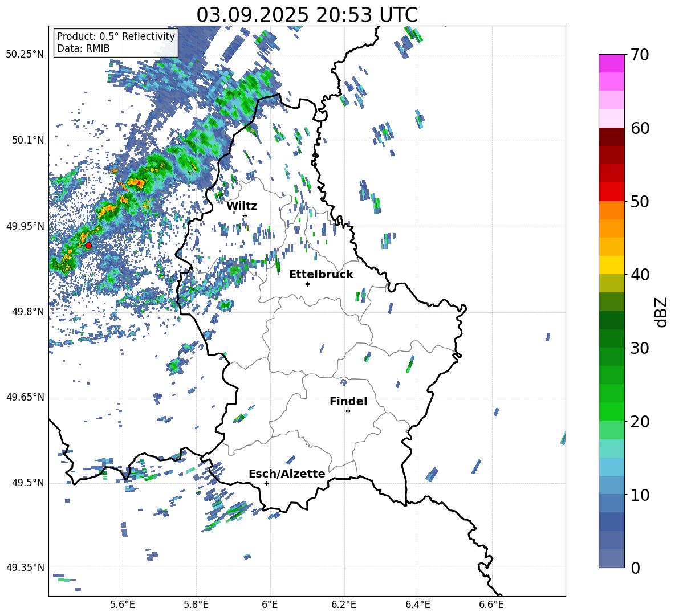The image size is (675, 616).
Task: Click the Wiltz station cross marker
Action: (245, 215)
